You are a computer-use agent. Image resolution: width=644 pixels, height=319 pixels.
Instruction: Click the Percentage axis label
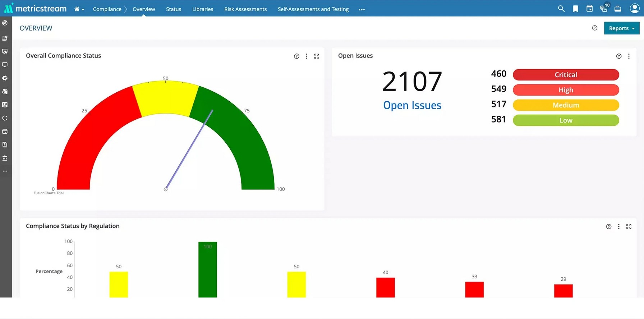[49, 271]
